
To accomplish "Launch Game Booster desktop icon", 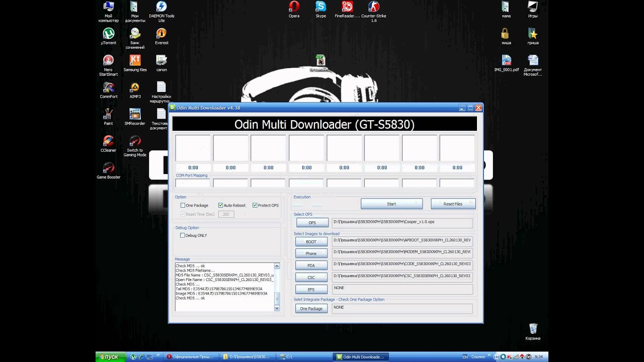I will (x=108, y=170).
